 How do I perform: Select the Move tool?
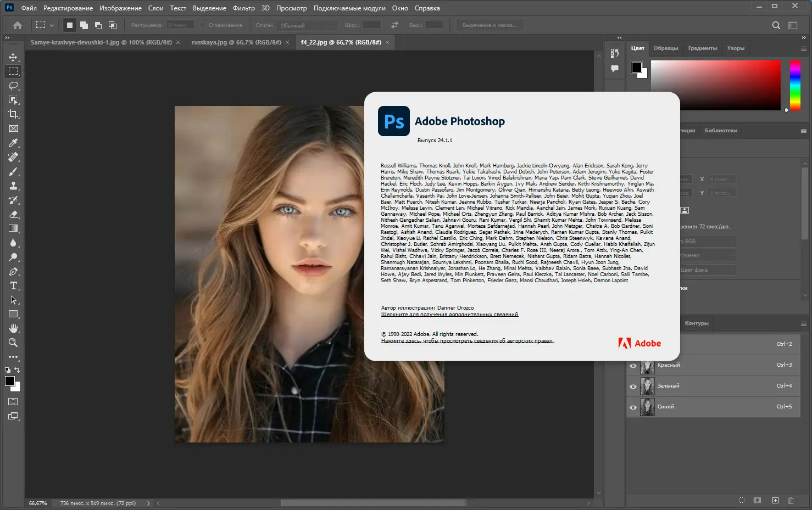13,57
